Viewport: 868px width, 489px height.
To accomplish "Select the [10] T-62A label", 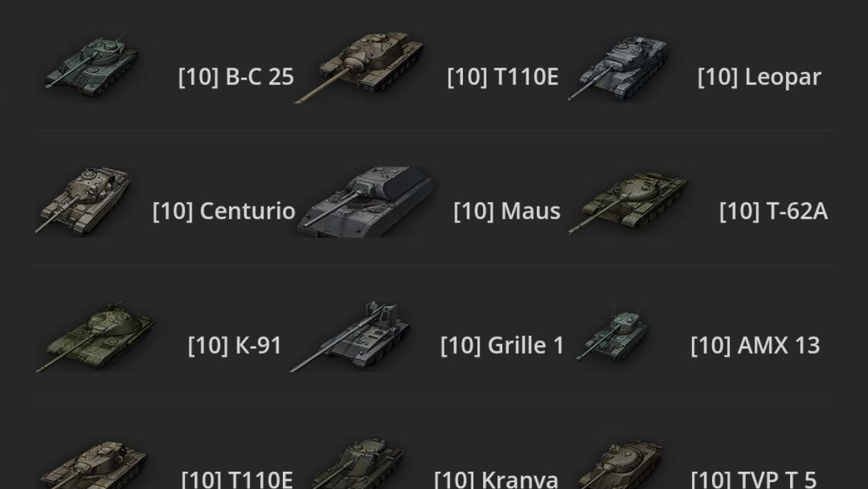I will click(773, 211).
